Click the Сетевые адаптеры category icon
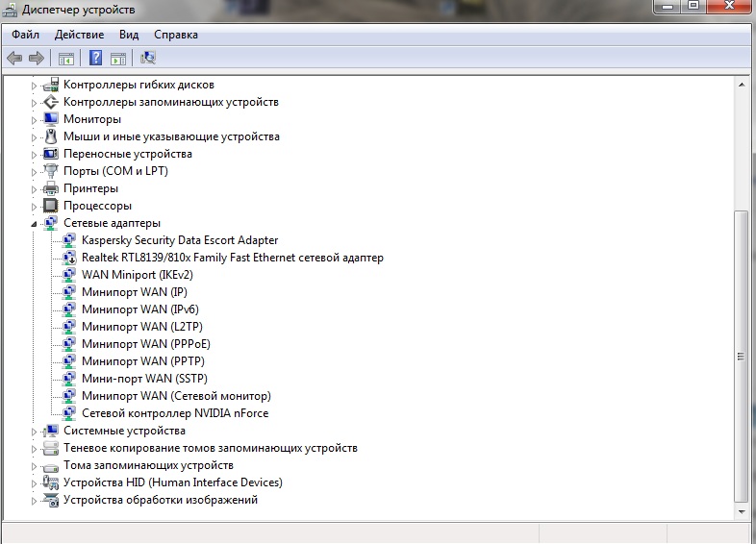The width and height of the screenshot is (756, 544). (x=51, y=223)
